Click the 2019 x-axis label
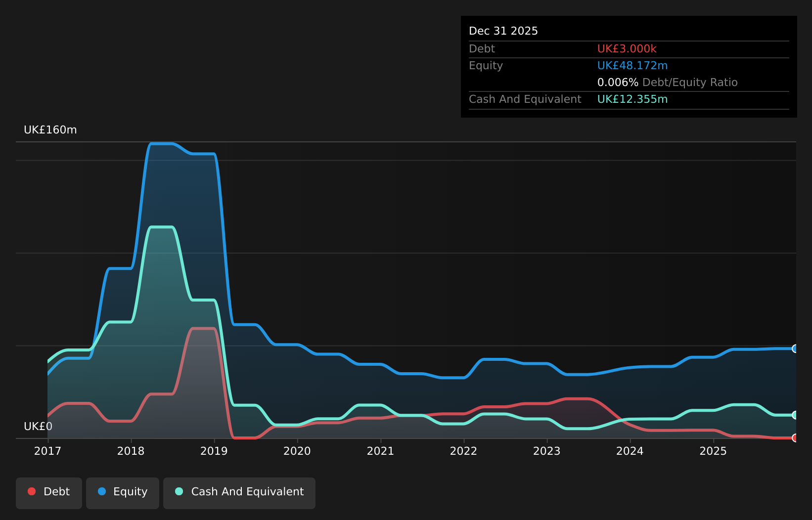 pyautogui.click(x=214, y=451)
